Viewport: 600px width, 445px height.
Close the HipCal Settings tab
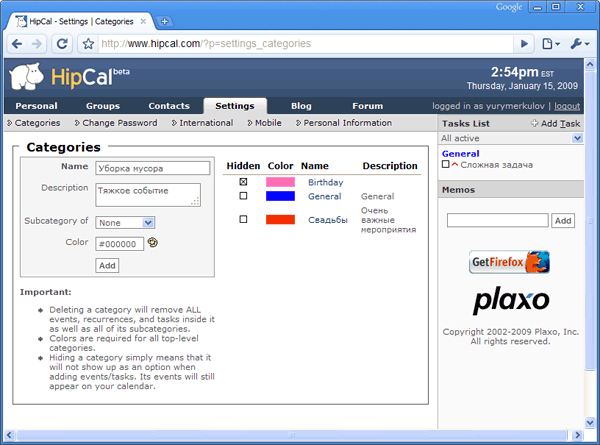[x=143, y=21]
